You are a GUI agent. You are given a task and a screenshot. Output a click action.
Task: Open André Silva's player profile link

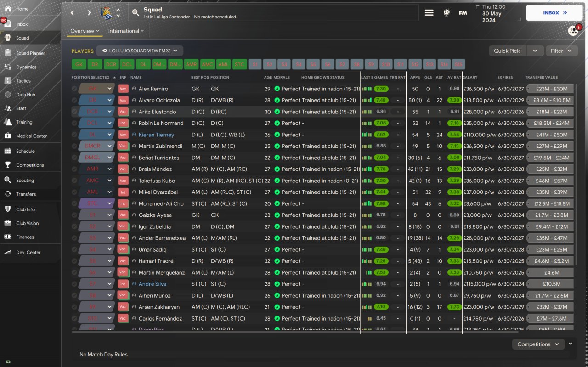[153, 284]
